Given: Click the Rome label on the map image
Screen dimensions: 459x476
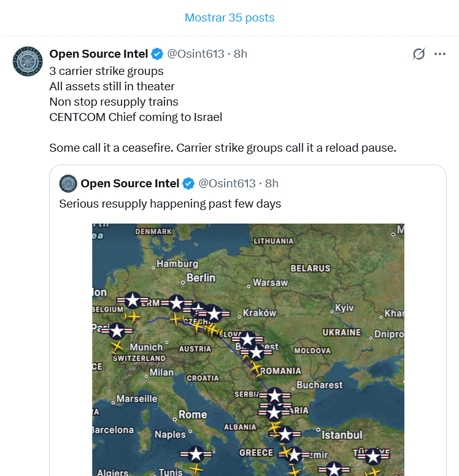Looking at the screenshot, I should click(193, 415).
